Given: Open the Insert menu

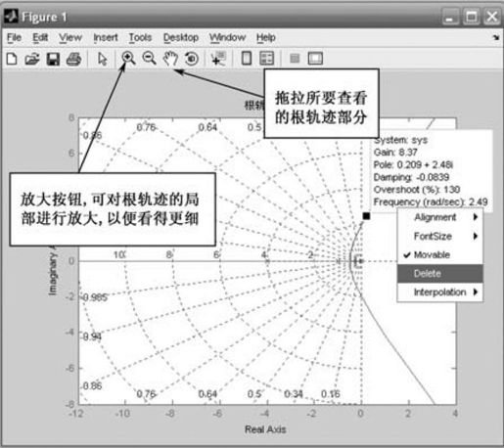Looking at the screenshot, I should (x=106, y=37).
